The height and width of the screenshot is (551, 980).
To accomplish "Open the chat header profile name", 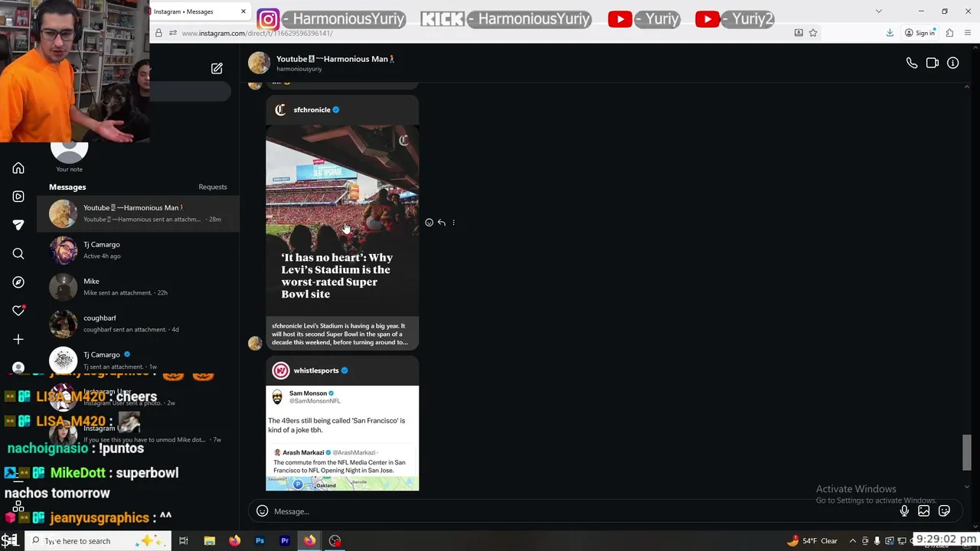I will [x=335, y=59].
